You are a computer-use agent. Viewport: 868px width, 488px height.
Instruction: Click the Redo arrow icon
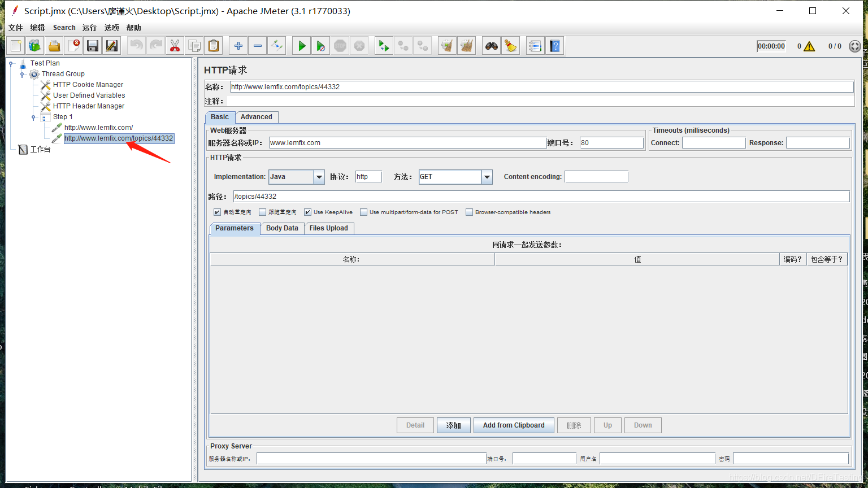pyautogui.click(x=155, y=46)
